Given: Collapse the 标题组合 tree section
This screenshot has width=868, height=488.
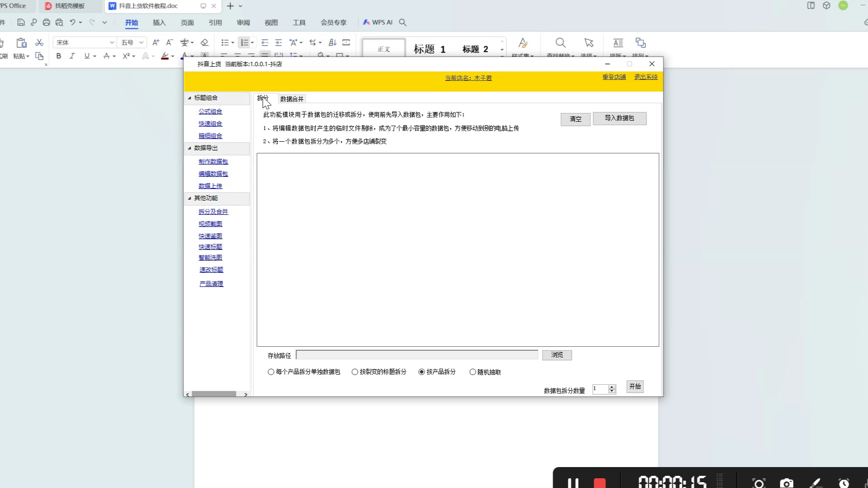Looking at the screenshot, I should point(190,98).
